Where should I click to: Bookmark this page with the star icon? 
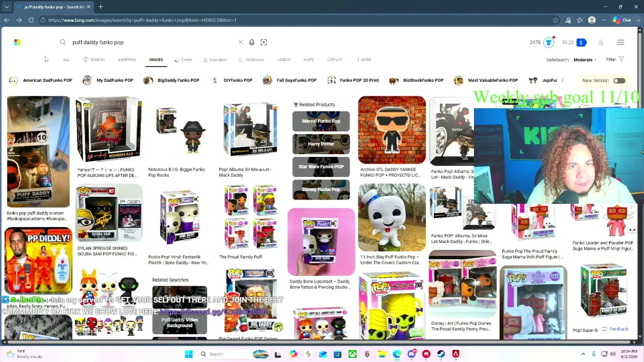coord(555,20)
